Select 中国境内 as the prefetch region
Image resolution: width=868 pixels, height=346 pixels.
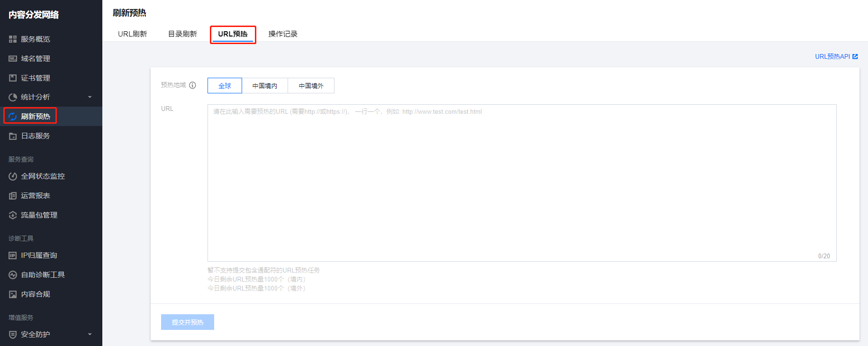coord(264,86)
